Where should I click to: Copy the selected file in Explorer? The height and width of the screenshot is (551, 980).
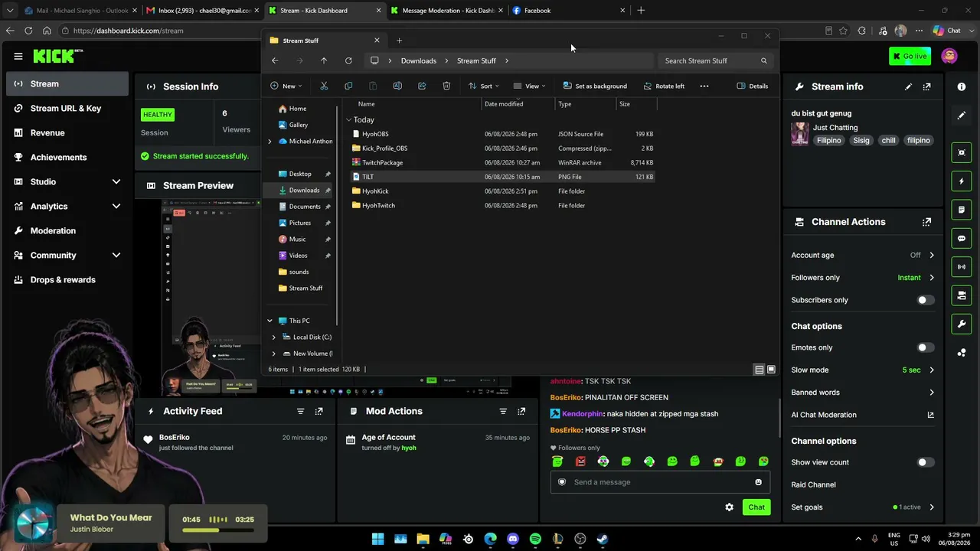pyautogui.click(x=348, y=86)
